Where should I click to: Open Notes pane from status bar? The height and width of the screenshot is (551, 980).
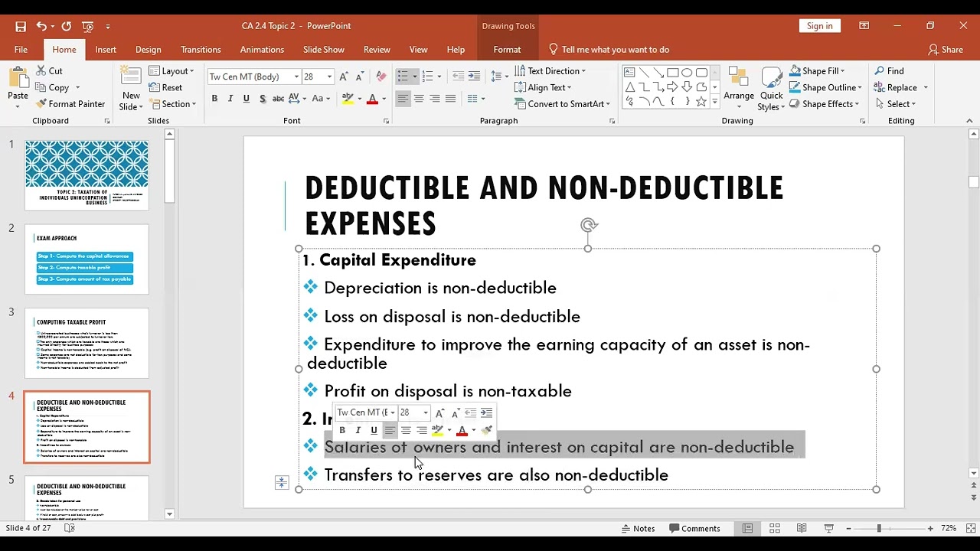point(638,528)
